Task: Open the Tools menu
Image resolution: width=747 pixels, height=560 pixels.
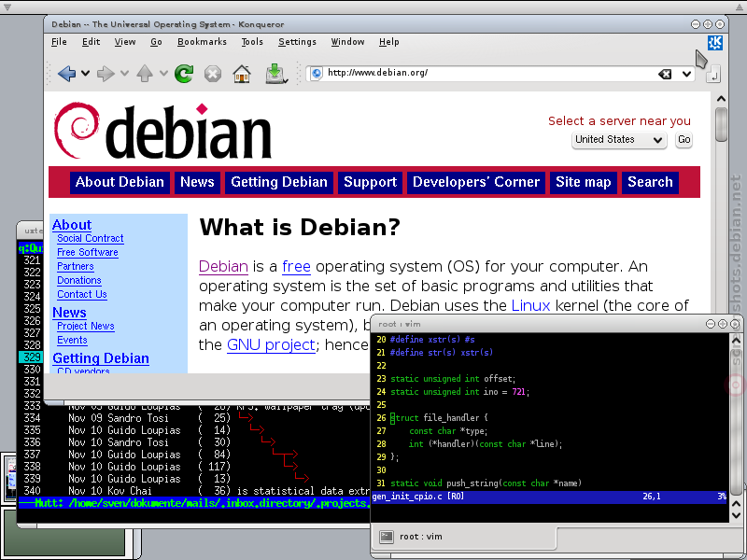Action: tap(252, 42)
